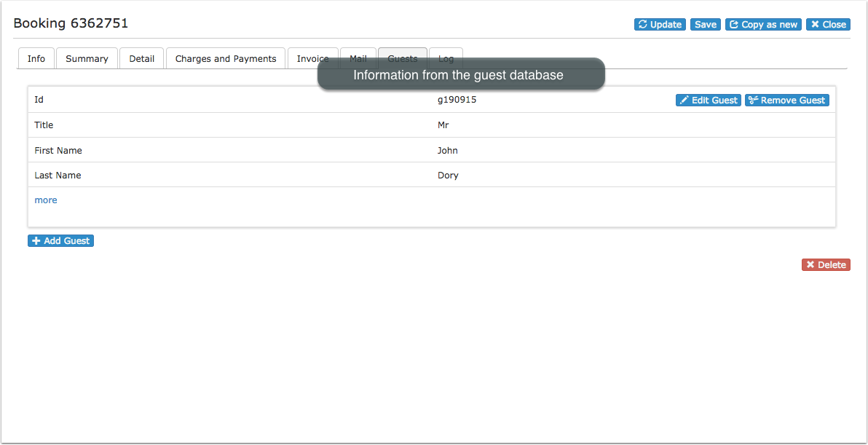Click the Edit Guest button
Image resolution: width=868 pixels, height=445 pixels.
click(x=708, y=101)
